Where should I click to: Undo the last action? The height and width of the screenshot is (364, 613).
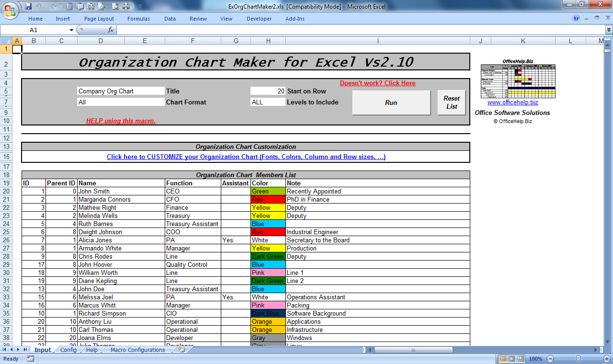(x=39, y=6)
